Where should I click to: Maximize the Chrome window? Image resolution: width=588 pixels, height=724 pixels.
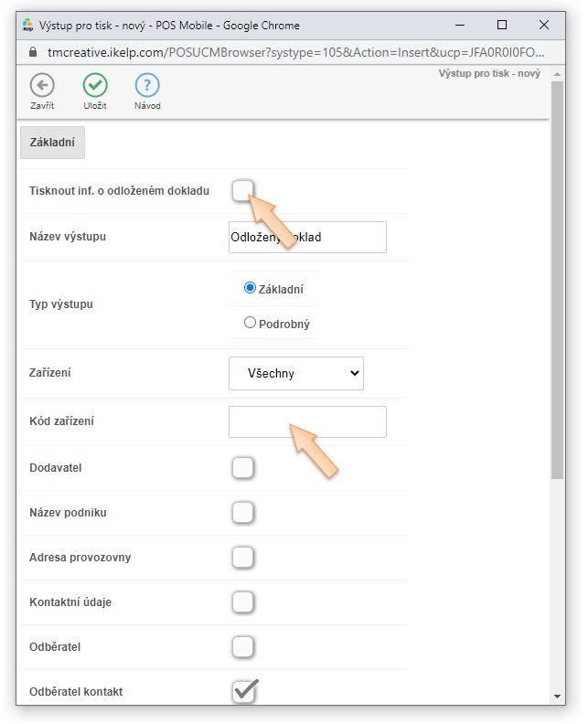[x=502, y=25]
